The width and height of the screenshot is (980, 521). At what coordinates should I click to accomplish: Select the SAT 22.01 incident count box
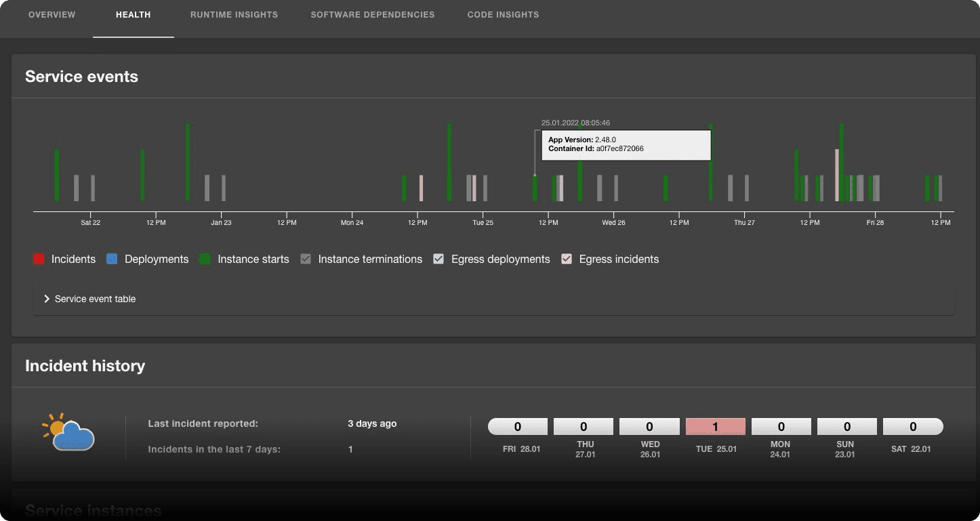click(913, 427)
